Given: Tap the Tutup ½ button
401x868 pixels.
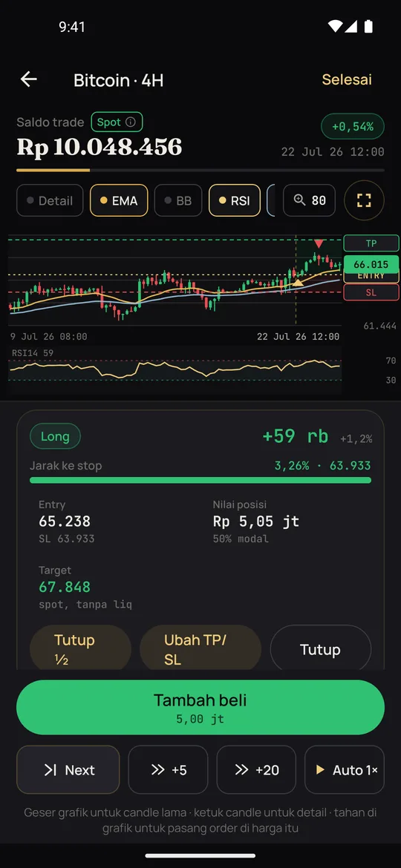Looking at the screenshot, I should coord(80,649).
